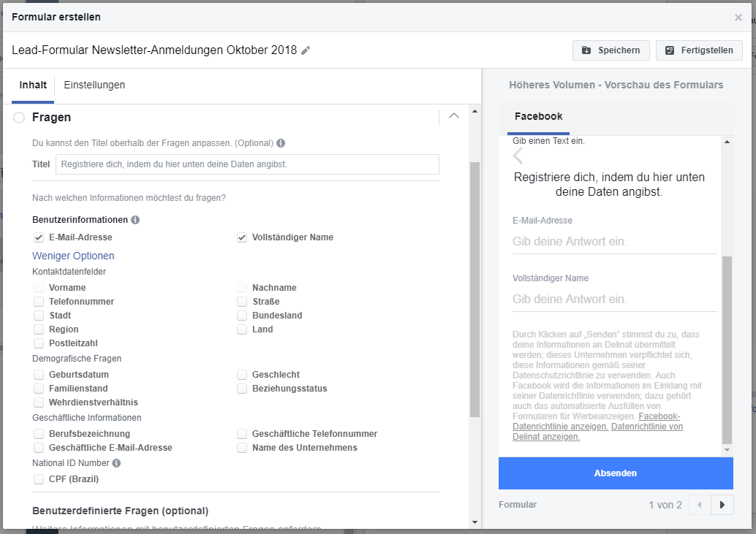756x534 pixels.
Task: Click the preview scroll-up arrow
Action: [727, 142]
